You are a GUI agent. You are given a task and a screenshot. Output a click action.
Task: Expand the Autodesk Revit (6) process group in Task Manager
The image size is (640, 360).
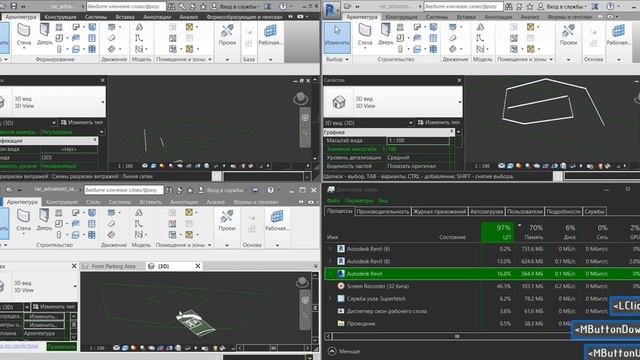330,249
